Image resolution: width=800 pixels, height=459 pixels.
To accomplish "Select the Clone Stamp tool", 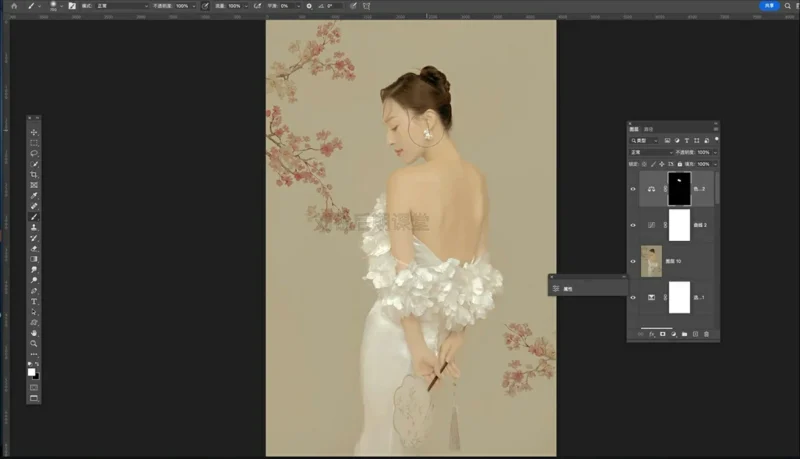I will click(34, 227).
